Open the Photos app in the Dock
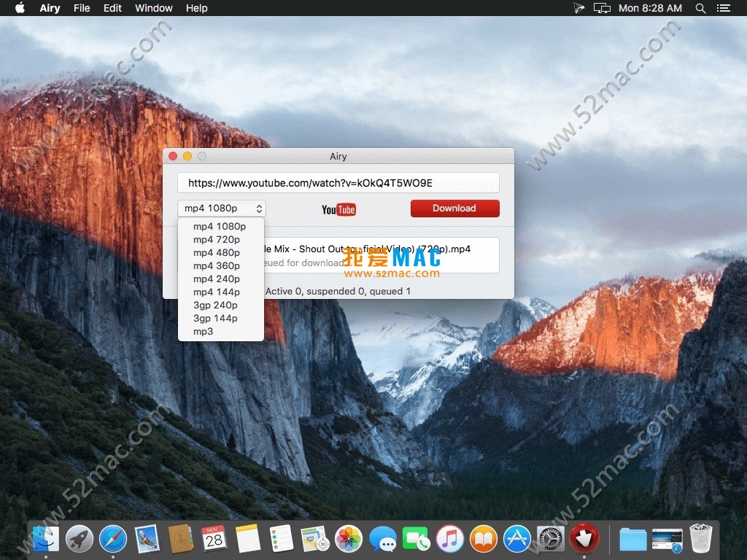The height and width of the screenshot is (560, 747). coord(349,540)
